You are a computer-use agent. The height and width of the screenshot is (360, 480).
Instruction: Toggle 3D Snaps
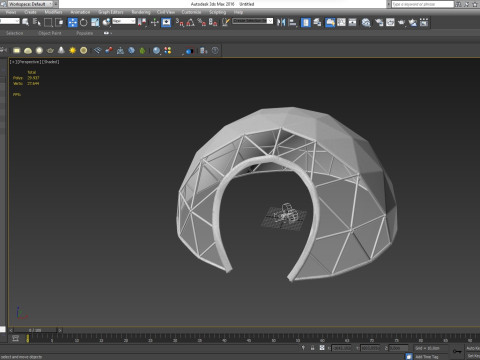coord(179,22)
